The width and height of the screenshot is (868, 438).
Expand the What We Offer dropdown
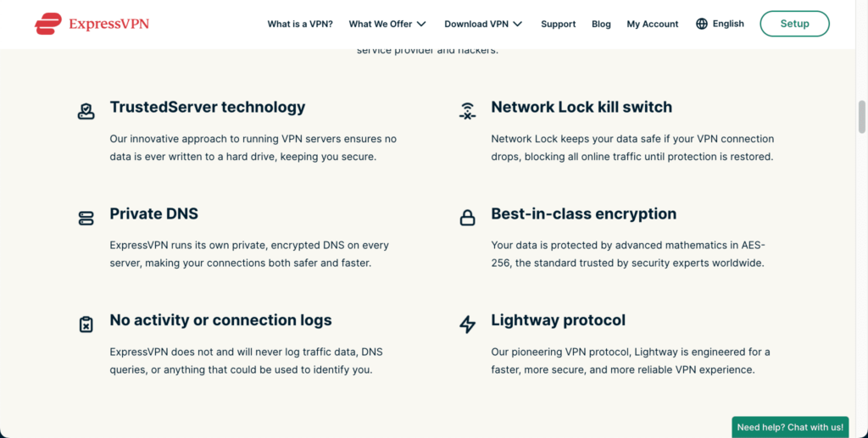pyautogui.click(x=387, y=24)
